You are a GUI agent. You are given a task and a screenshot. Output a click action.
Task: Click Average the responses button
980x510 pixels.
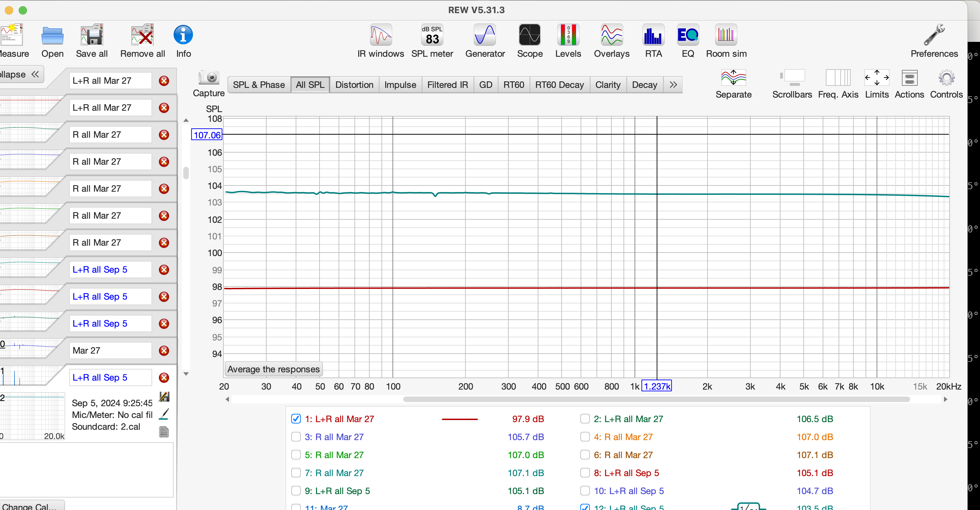273,369
